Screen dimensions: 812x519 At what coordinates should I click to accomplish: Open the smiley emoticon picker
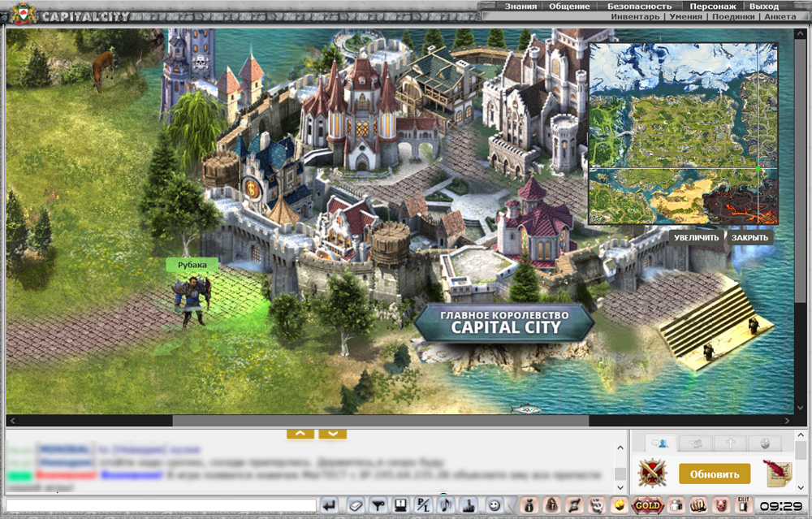click(x=494, y=505)
